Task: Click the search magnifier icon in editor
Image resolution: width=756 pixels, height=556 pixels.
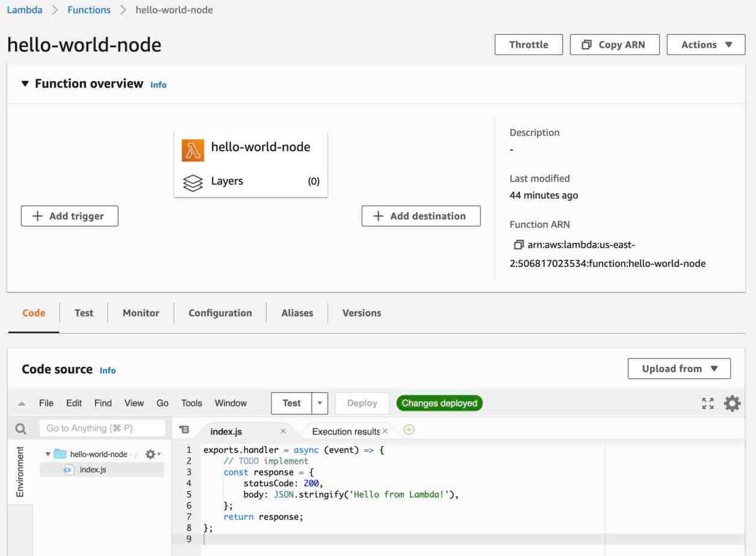Action: (20, 429)
